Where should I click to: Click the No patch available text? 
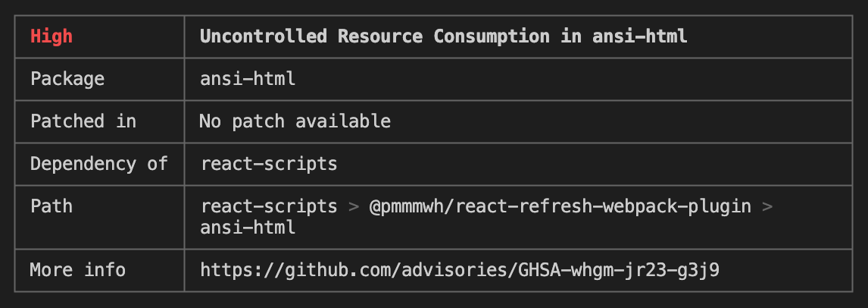tap(295, 121)
